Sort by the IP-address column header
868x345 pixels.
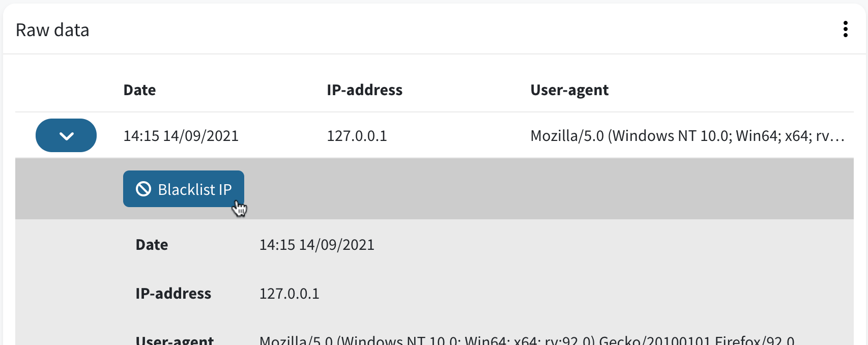click(364, 90)
